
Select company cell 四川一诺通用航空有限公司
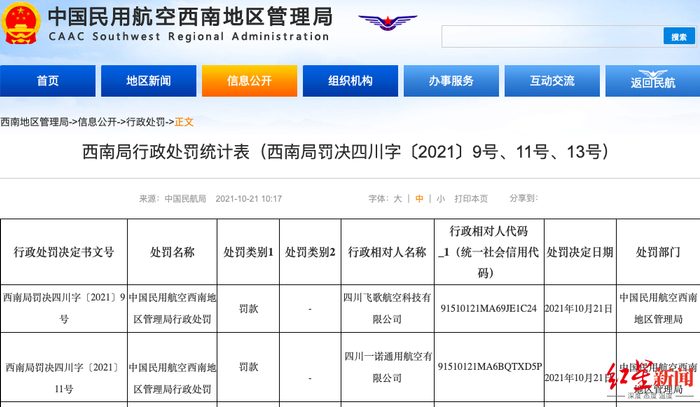(x=388, y=367)
